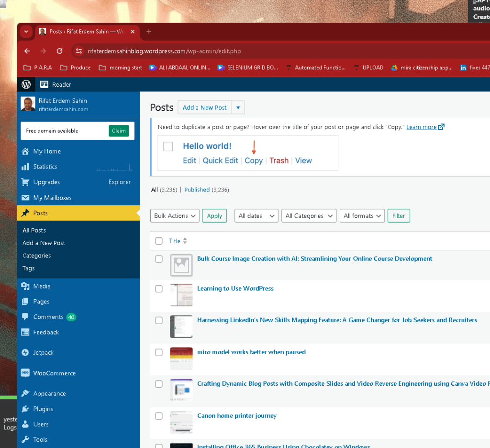Open Pages icon in sidebar

coord(25,302)
